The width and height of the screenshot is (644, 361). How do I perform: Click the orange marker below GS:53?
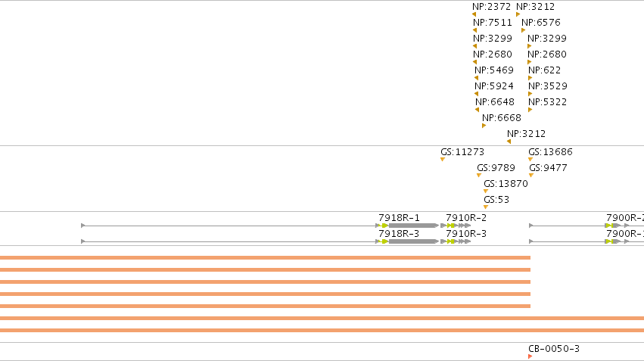[x=486, y=207]
